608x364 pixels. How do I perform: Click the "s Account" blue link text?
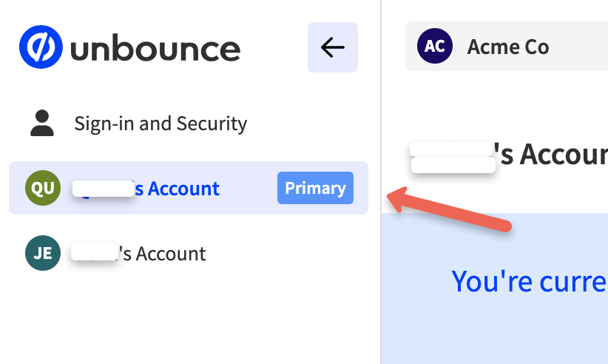click(x=177, y=189)
